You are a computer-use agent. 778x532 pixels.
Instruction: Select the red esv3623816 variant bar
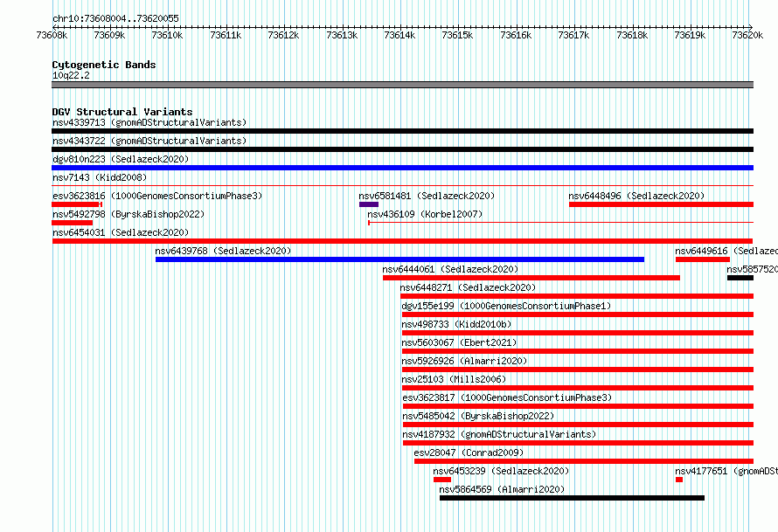[77, 204]
